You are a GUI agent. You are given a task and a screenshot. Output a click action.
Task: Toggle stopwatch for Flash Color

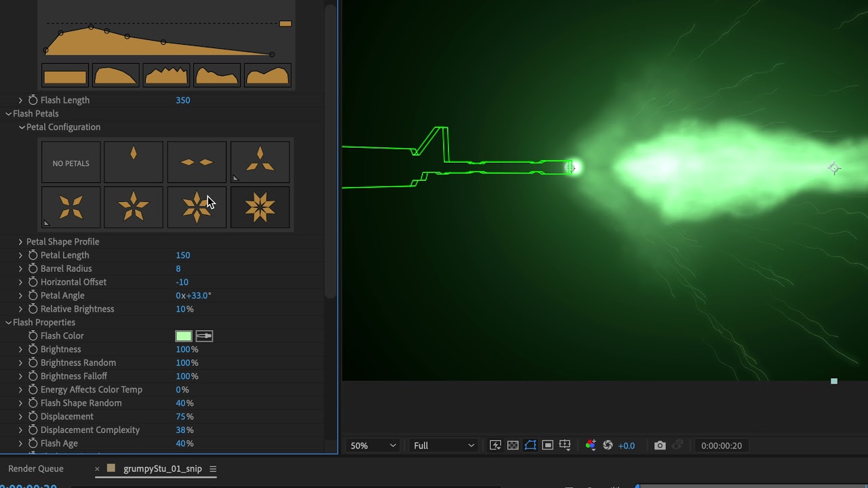(33, 335)
